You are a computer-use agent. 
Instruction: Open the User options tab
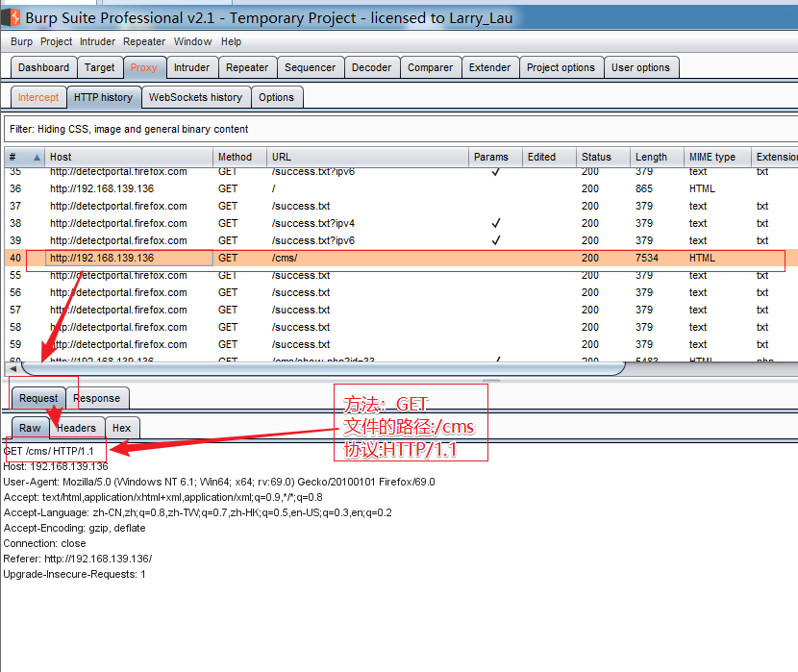(640, 67)
